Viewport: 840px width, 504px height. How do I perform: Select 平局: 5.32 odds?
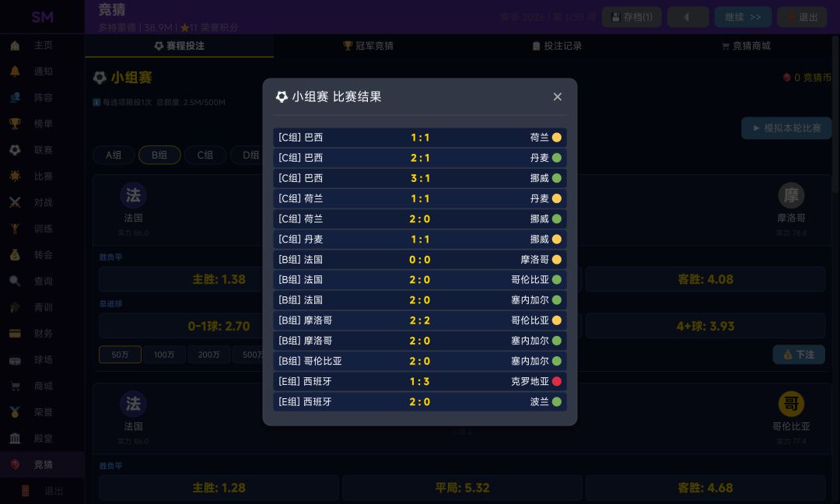click(462, 488)
